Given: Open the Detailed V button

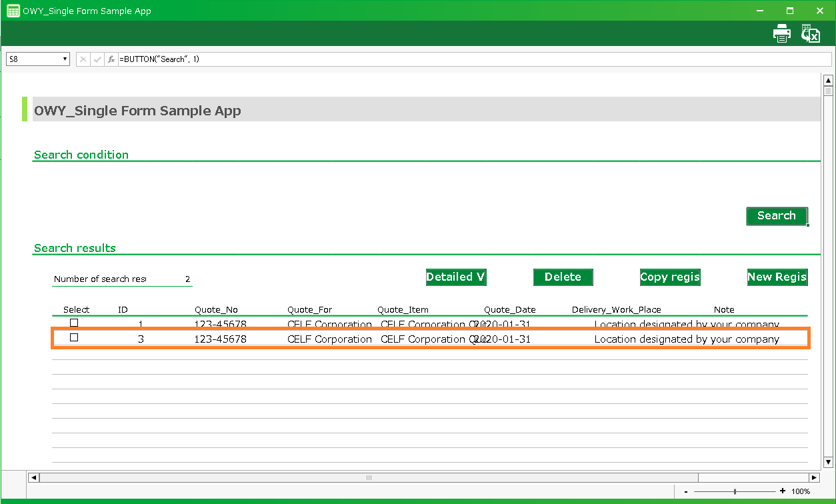Looking at the screenshot, I should 456,277.
